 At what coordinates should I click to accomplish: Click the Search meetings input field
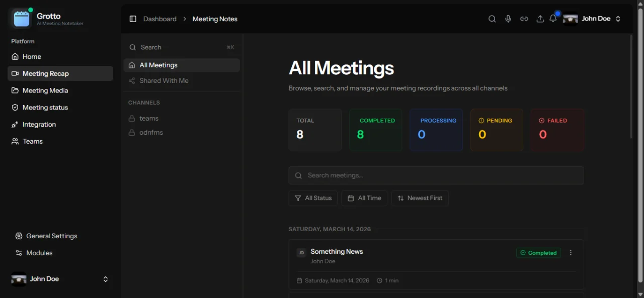coord(436,175)
